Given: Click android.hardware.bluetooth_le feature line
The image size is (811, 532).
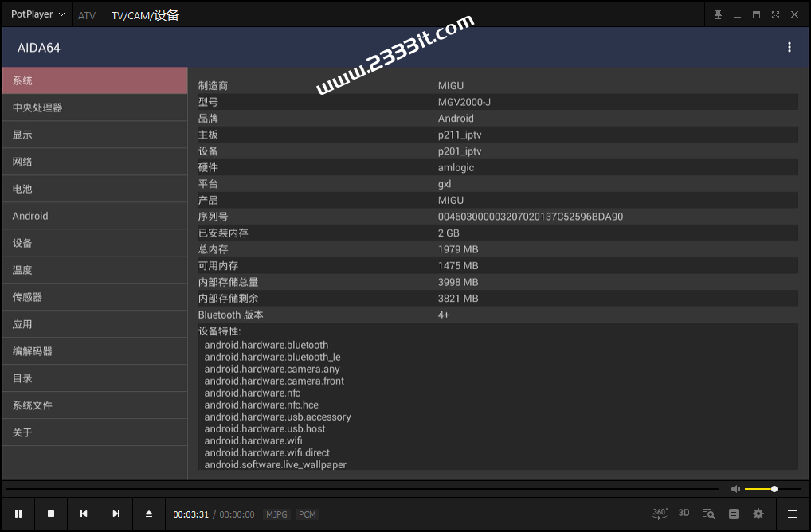Looking at the screenshot, I should click(272, 358).
